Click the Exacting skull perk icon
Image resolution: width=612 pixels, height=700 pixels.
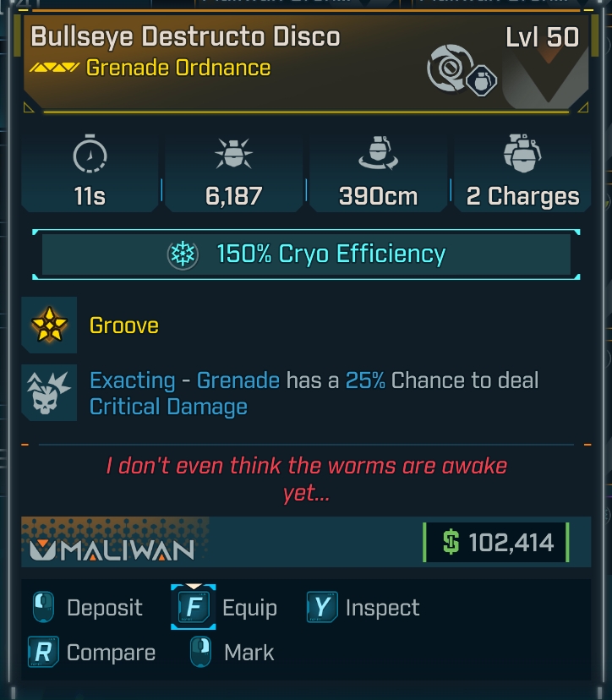(x=49, y=394)
